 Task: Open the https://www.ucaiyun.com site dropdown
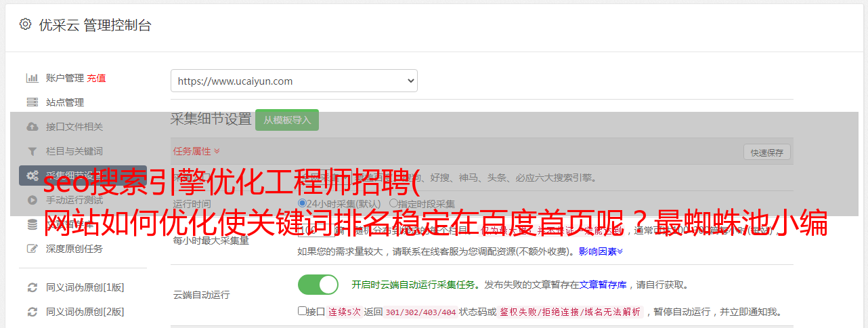click(x=294, y=81)
